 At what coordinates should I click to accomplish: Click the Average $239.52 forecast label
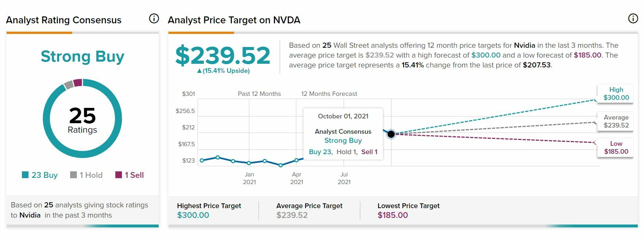click(616, 121)
